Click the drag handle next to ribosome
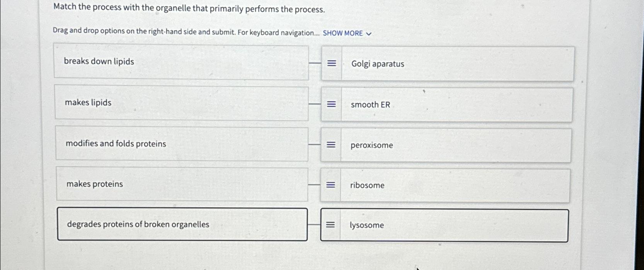The height and width of the screenshot is (270, 644). [331, 185]
